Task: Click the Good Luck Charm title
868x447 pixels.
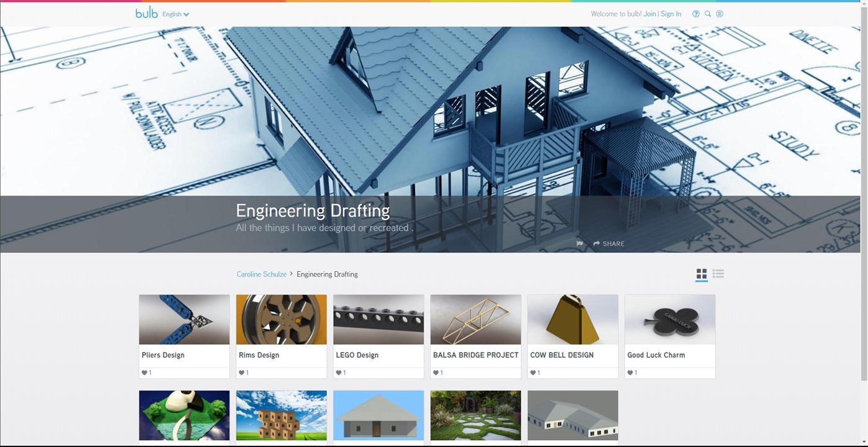Action: click(656, 355)
